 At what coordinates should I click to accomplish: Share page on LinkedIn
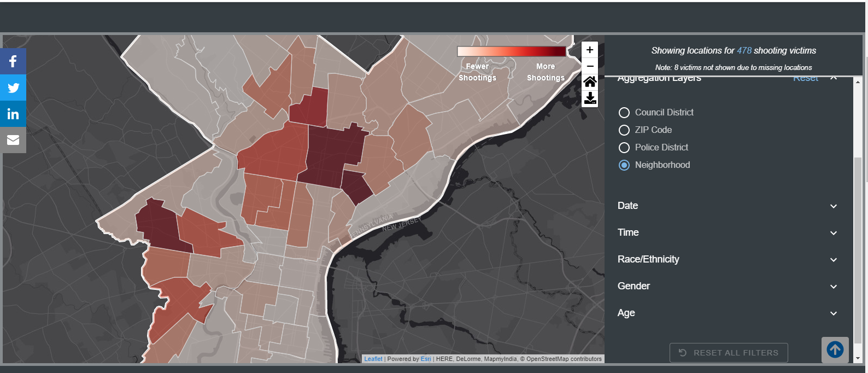tap(13, 114)
